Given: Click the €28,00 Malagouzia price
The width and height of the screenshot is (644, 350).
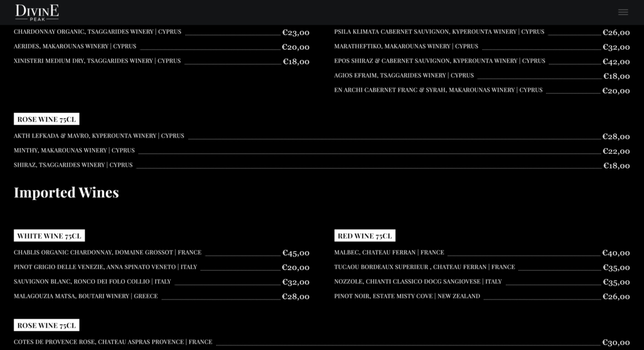Looking at the screenshot, I should (x=296, y=297).
